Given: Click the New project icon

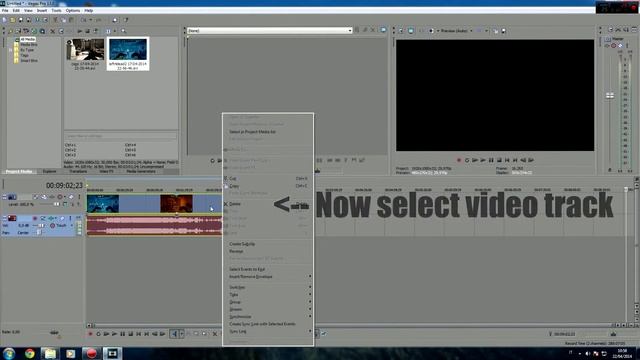Looking at the screenshot, I should 4,20.
